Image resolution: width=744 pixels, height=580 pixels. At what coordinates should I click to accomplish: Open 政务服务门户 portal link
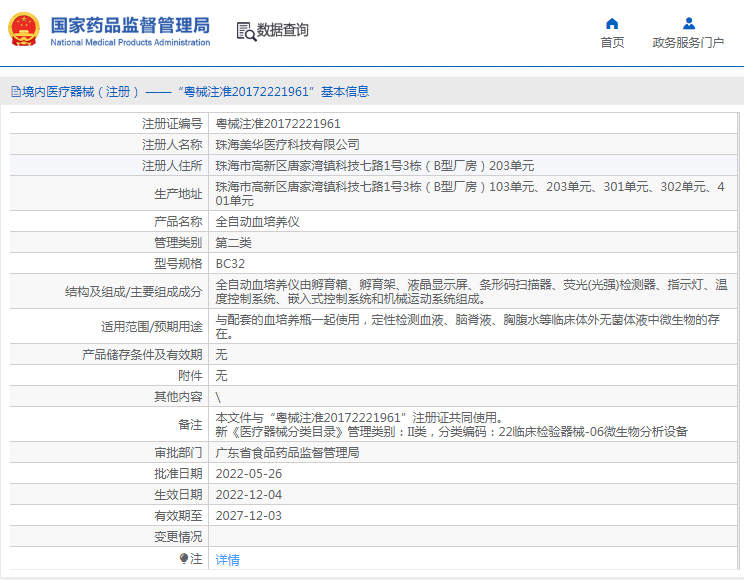click(x=688, y=43)
